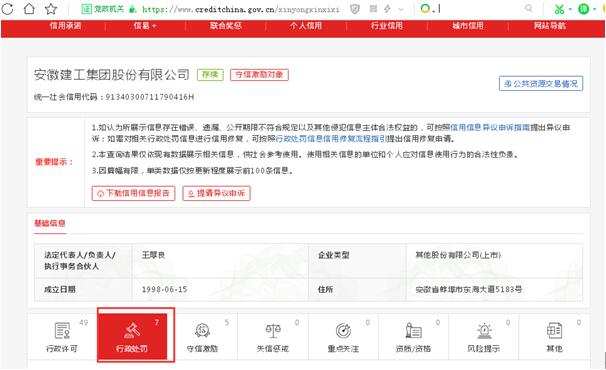This screenshot has width=606, height=370.
Task: Click the green scissors screenshot icon
Action: click(559, 9)
